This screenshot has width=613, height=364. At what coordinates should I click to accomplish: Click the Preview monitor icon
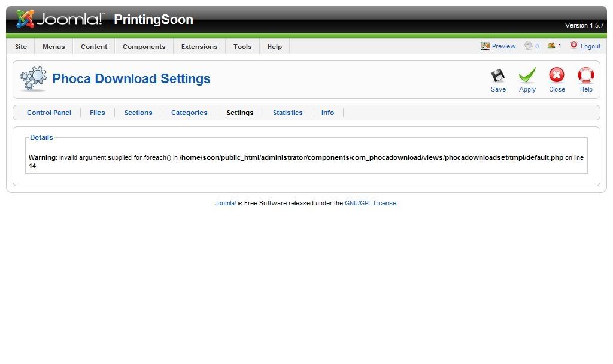click(485, 46)
